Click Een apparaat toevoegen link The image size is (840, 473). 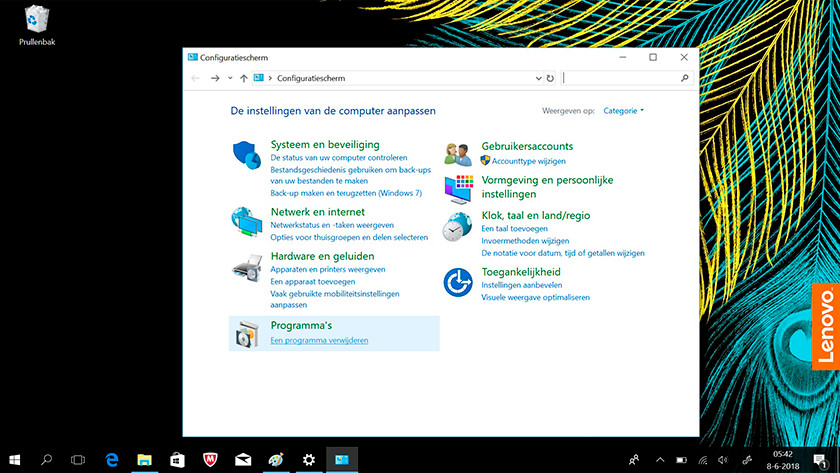[313, 282]
